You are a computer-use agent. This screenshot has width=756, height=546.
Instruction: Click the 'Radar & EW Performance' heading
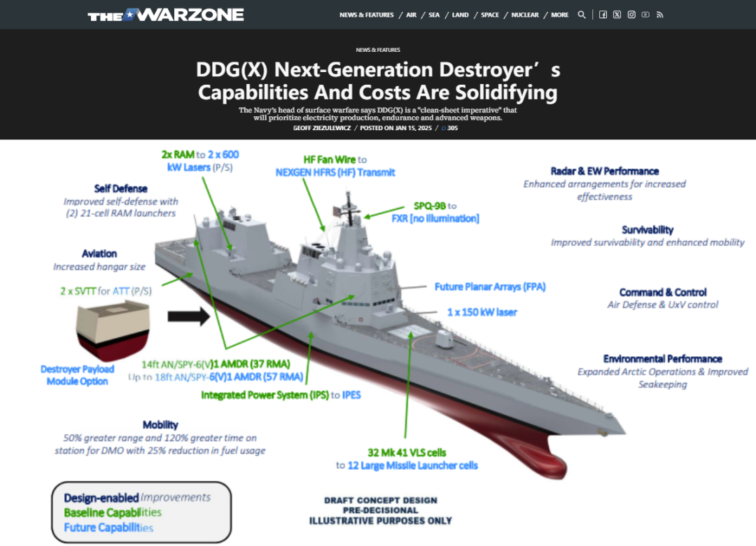(605, 171)
